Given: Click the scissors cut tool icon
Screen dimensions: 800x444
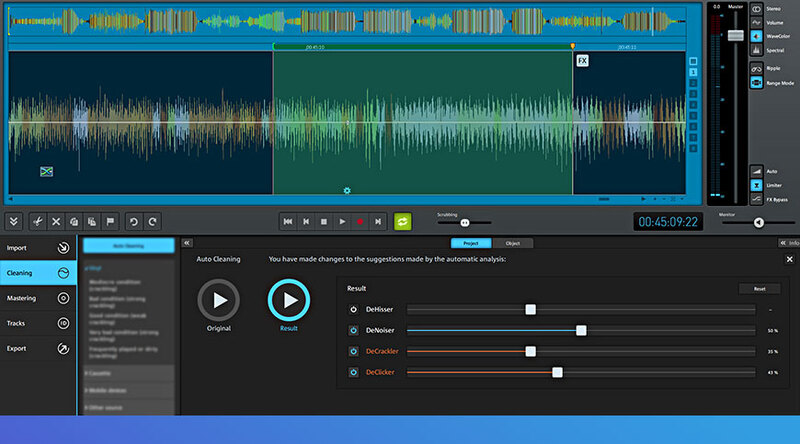Looking at the screenshot, I should click(35, 221).
